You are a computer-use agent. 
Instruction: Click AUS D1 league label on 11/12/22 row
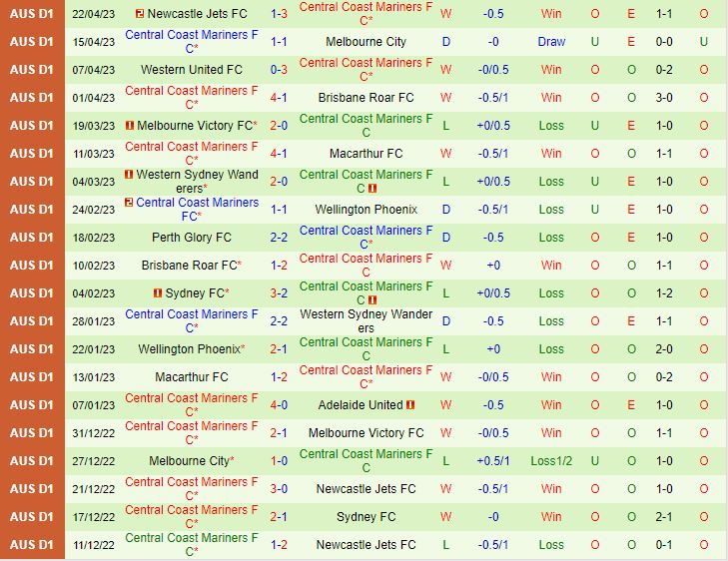(x=32, y=545)
